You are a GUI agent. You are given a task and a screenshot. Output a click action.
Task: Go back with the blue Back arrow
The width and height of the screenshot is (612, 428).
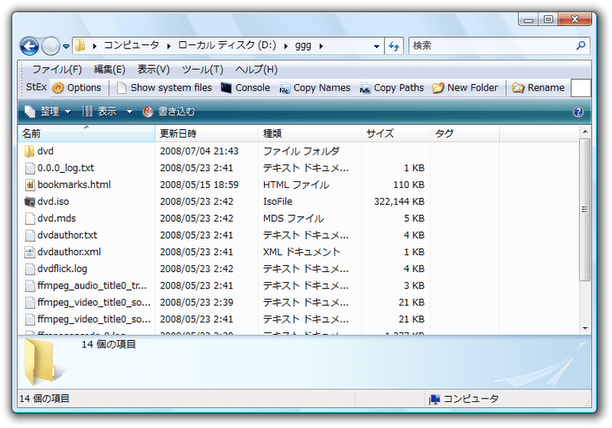(x=29, y=46)
